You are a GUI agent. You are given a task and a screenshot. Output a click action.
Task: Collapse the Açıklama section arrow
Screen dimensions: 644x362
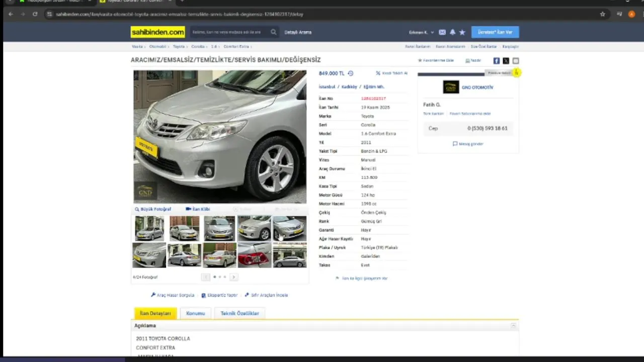pyautogui.click(x=513, y=326)
